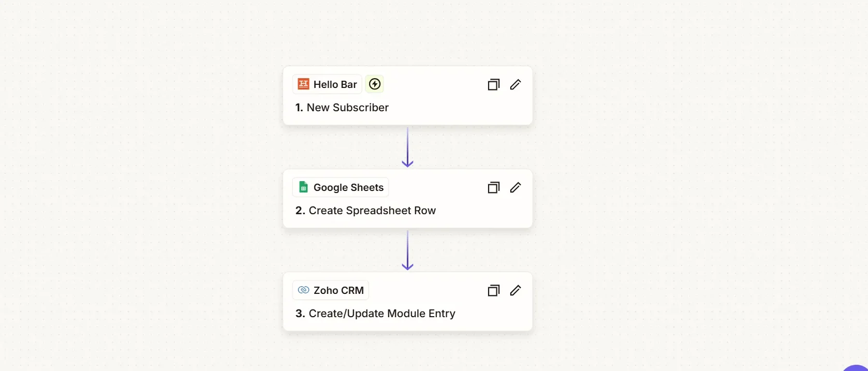Duplicate the Hello Bar step
The width and height of the screenshot is (868, 371).
point(494,84)
